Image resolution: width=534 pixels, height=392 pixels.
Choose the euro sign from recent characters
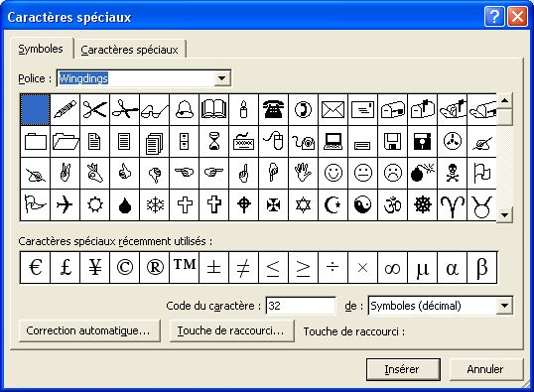coord(35,267)
